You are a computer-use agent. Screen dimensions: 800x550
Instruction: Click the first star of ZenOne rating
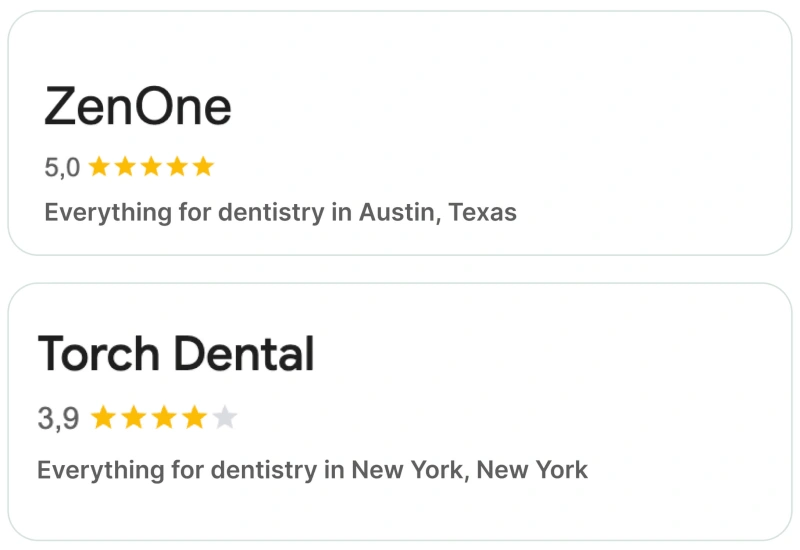pyautogui.click(x=99, y=167)
